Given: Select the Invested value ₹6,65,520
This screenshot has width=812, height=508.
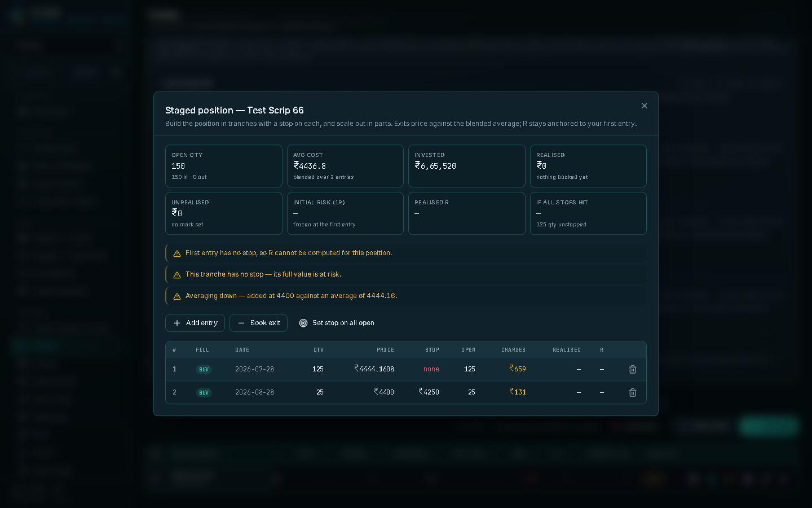Looking at the screenshot, I should pos(435,166).
